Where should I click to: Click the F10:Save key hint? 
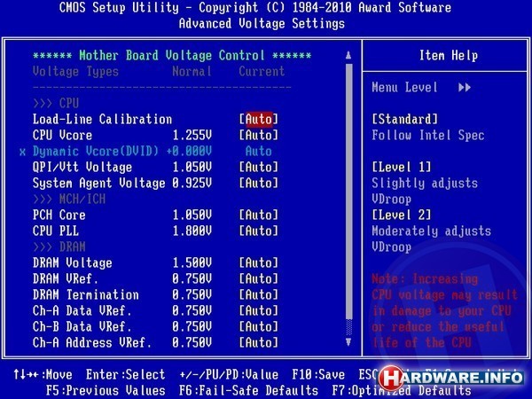tap(318, 374)
